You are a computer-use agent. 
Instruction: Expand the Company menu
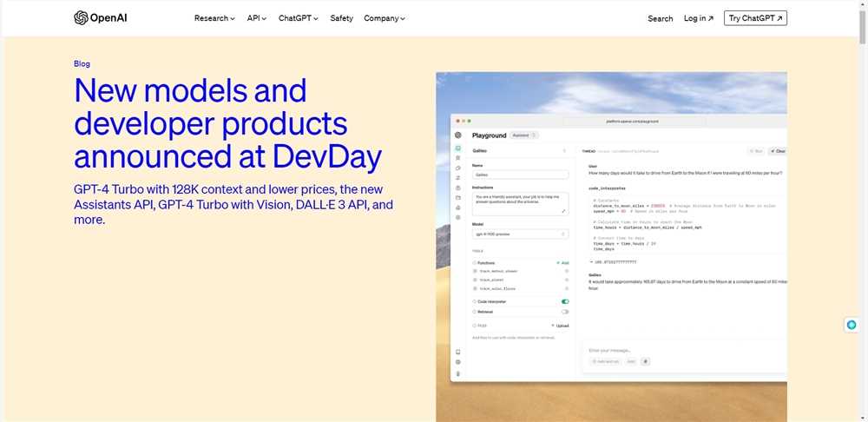(385, 18)
